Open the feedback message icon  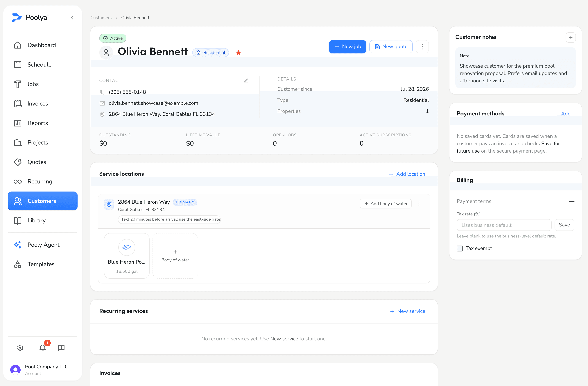(61, 348)
